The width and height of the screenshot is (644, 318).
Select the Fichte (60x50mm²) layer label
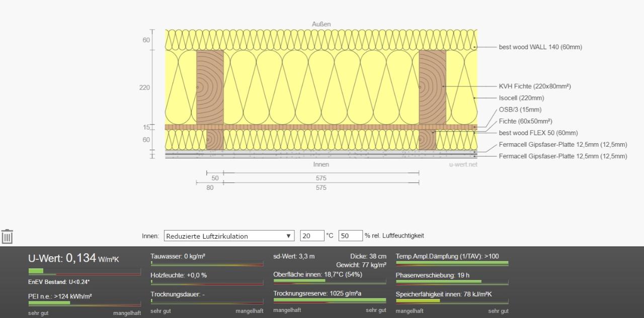[x=525, y=121]
